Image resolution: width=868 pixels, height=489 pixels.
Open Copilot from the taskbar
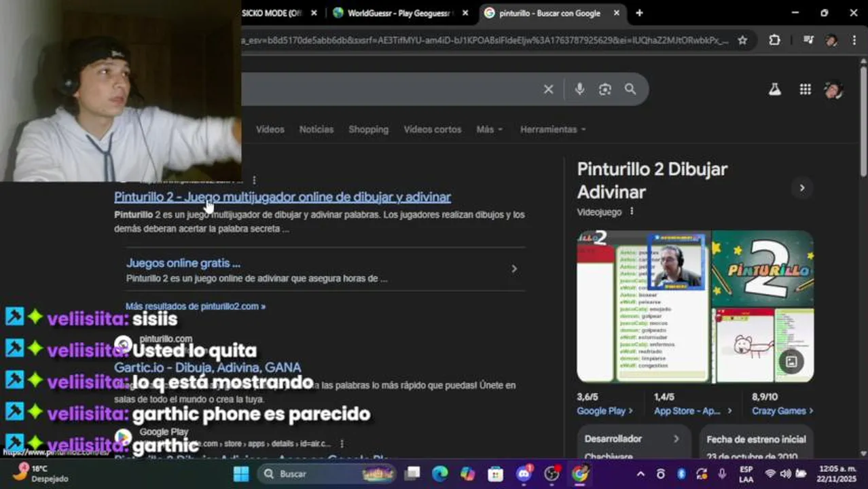[x=468, y=473]
